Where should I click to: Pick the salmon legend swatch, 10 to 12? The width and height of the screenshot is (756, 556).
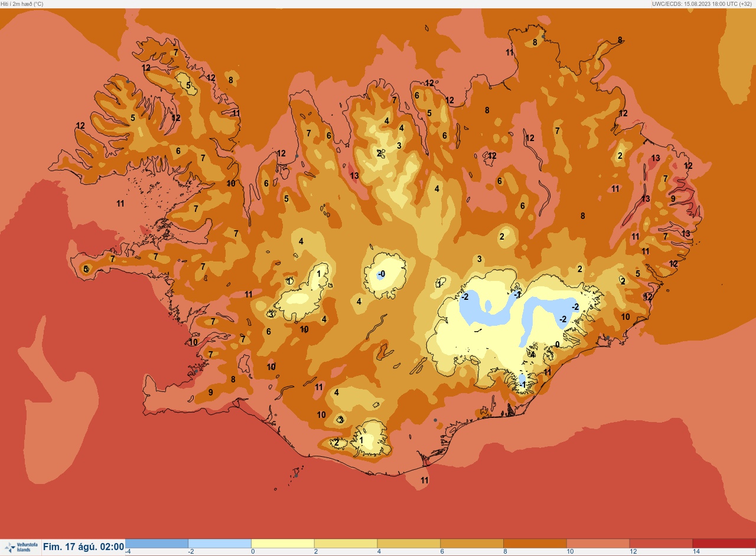598,544
